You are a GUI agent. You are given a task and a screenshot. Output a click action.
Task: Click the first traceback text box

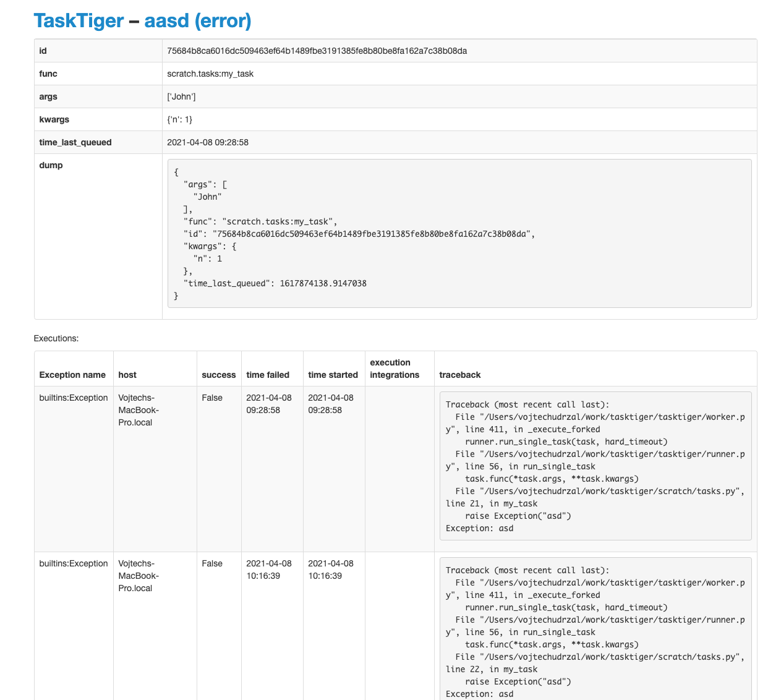pos(595,466)
